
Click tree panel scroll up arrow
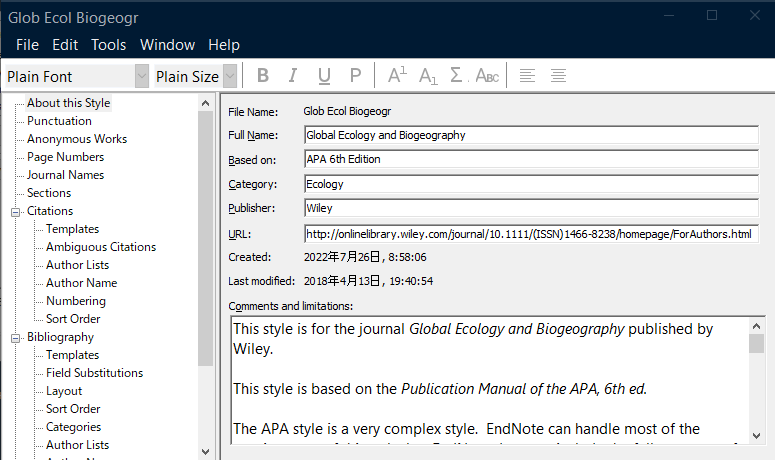pyautogui.click(x=206, y=103)
